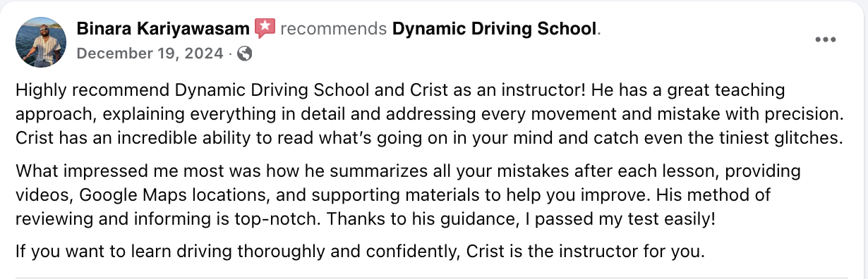
Task: Open the December 19, 2024 post timestamp
Action: pos(149,54)
